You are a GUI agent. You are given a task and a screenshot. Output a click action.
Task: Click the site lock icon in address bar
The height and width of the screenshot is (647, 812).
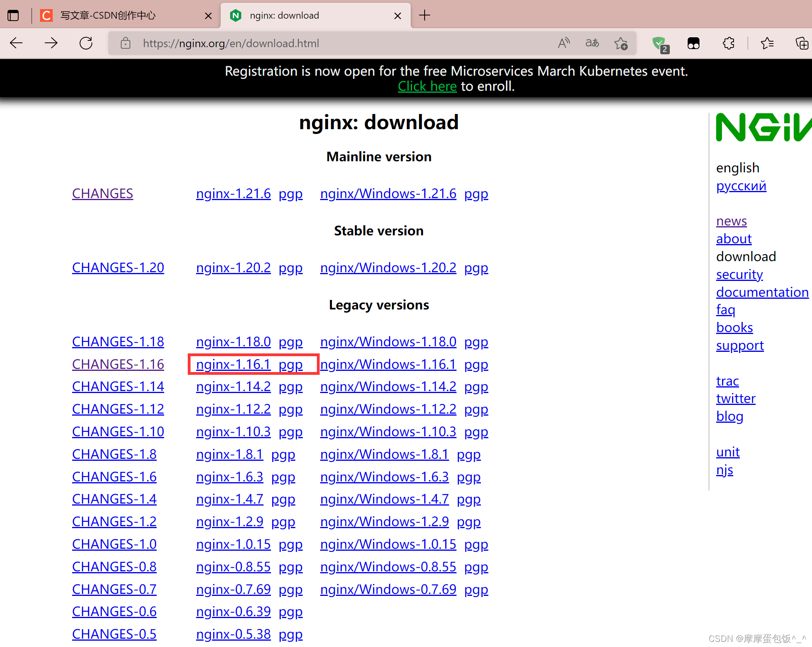126,43
